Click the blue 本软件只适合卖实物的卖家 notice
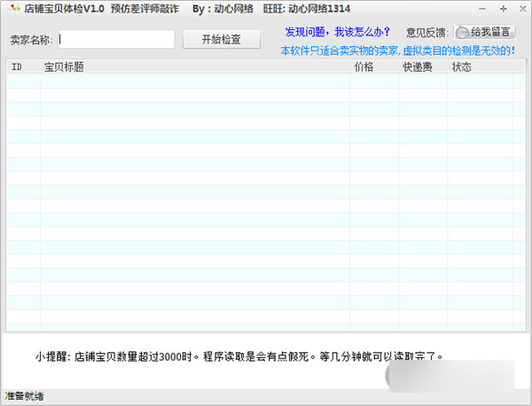The width and height of the screenshot is (532, 406). click(x=397, y=51)
